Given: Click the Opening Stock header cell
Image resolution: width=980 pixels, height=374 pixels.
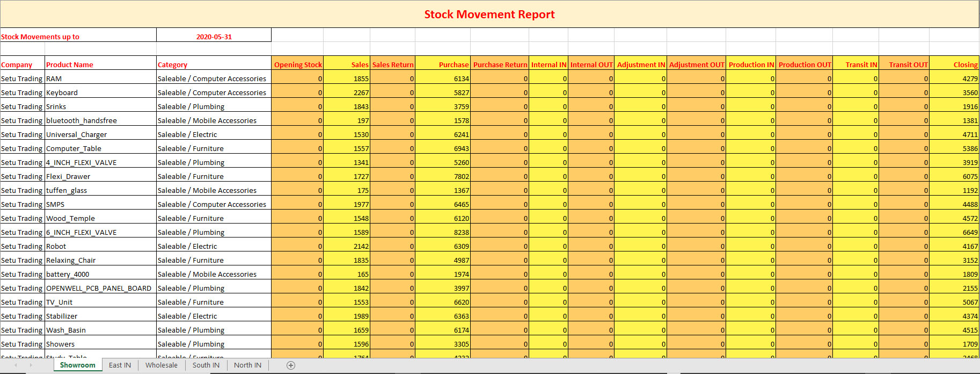Looking at the screenshot, I should 297,63.
